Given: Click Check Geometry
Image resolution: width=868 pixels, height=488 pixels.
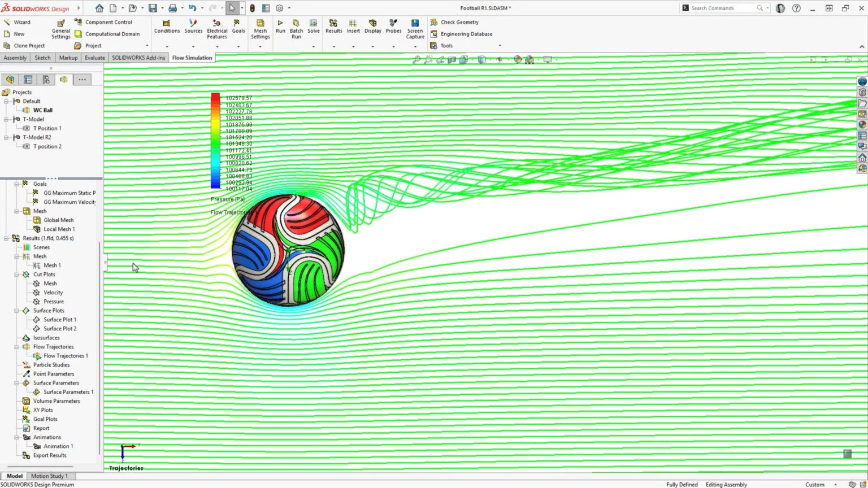Looking at the screenshot, I should click(x=454, y=22).
